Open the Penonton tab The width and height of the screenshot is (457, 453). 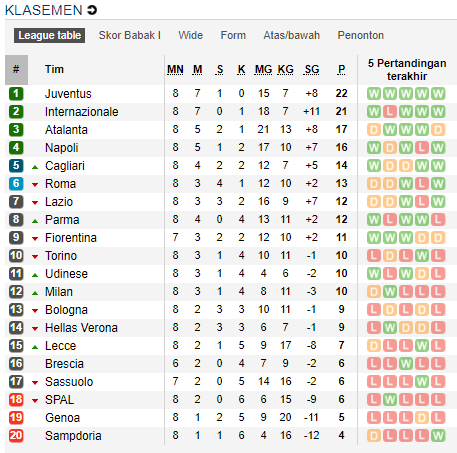tap(361, 35)
